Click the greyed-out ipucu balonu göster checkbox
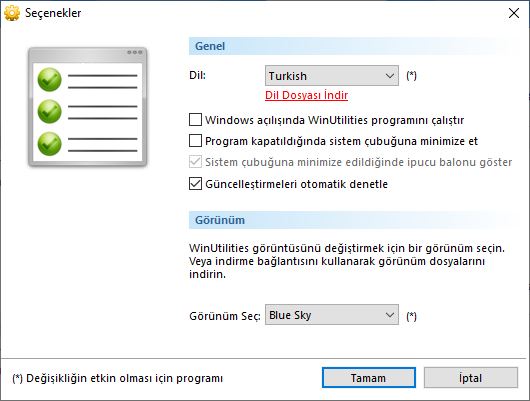This screenshot has height=401, width=530. [x=195, y=162]
